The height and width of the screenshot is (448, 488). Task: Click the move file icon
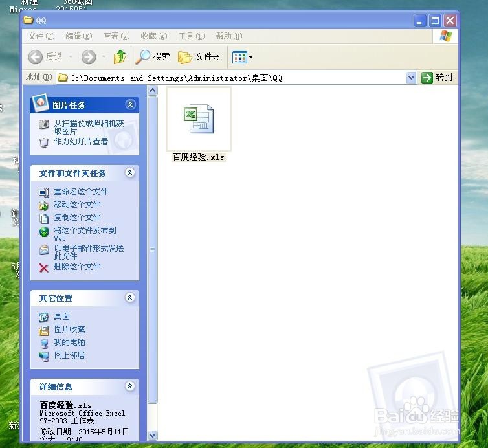44,205
